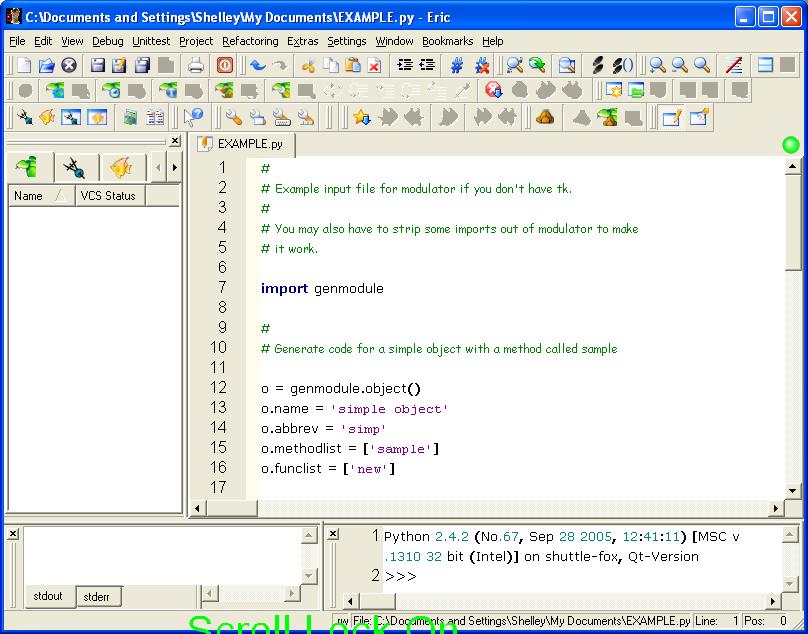Go to matching brace with footprints-and-parentheses icon
The width and height of the screenshot is (808, 634).
[x=622, y=65]
